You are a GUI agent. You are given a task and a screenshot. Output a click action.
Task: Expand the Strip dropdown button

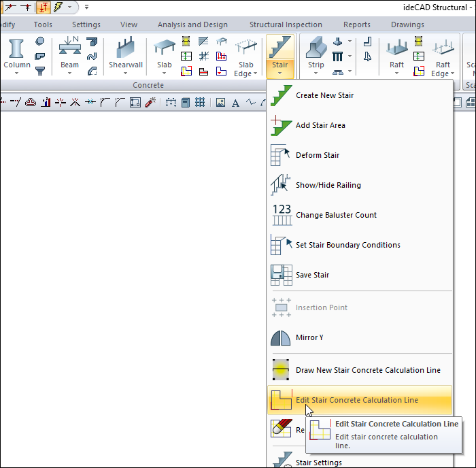316,69
